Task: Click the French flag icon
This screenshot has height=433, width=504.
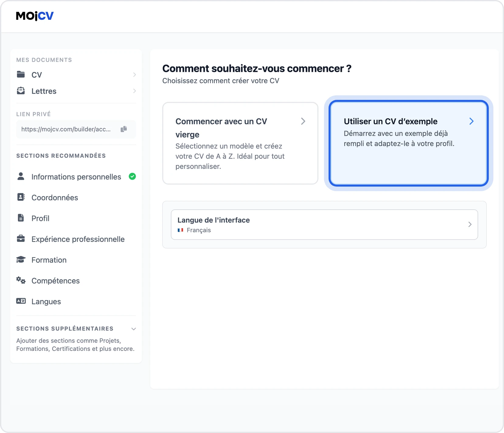Action: pos(180,230)
